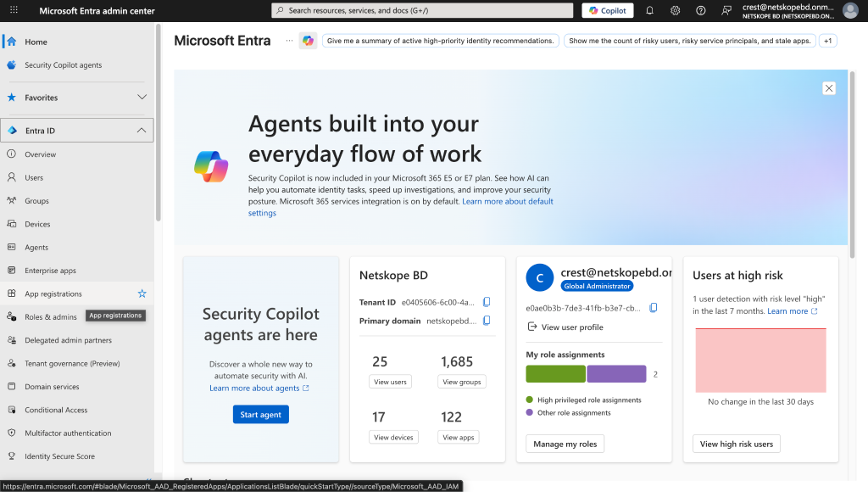Collapse the Entra ID section chevron
The width and height of the screenshot is (868, 492).
pos(142,131)
